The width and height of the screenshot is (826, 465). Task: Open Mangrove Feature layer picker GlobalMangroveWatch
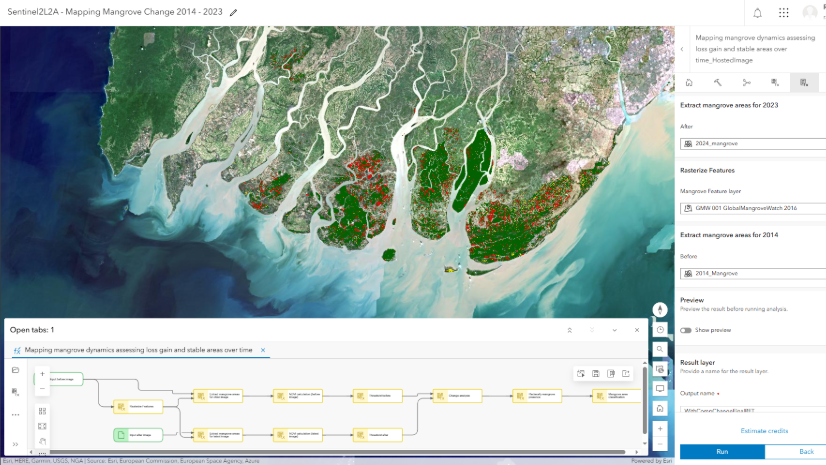coord(753,208)
